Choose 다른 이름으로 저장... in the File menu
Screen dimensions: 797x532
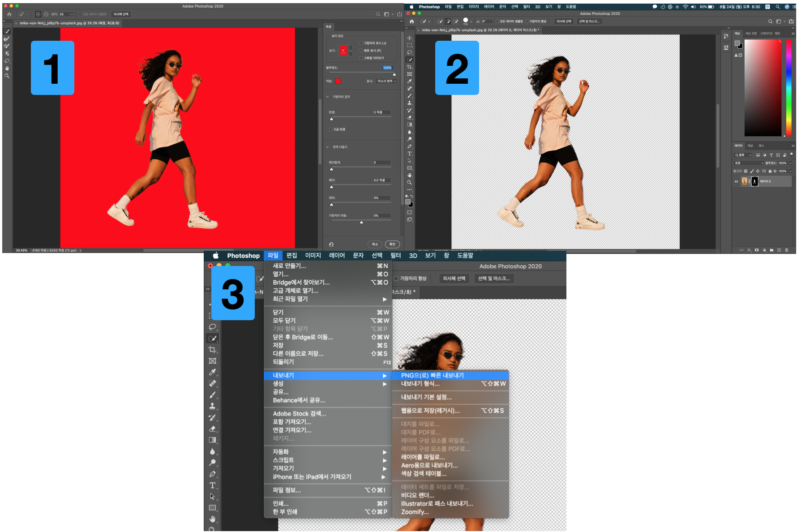[328, 354]
